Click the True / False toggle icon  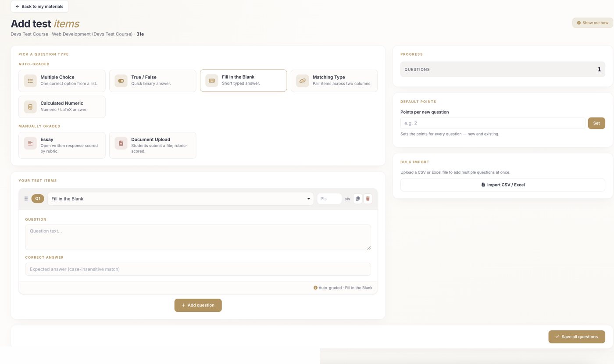121,81
